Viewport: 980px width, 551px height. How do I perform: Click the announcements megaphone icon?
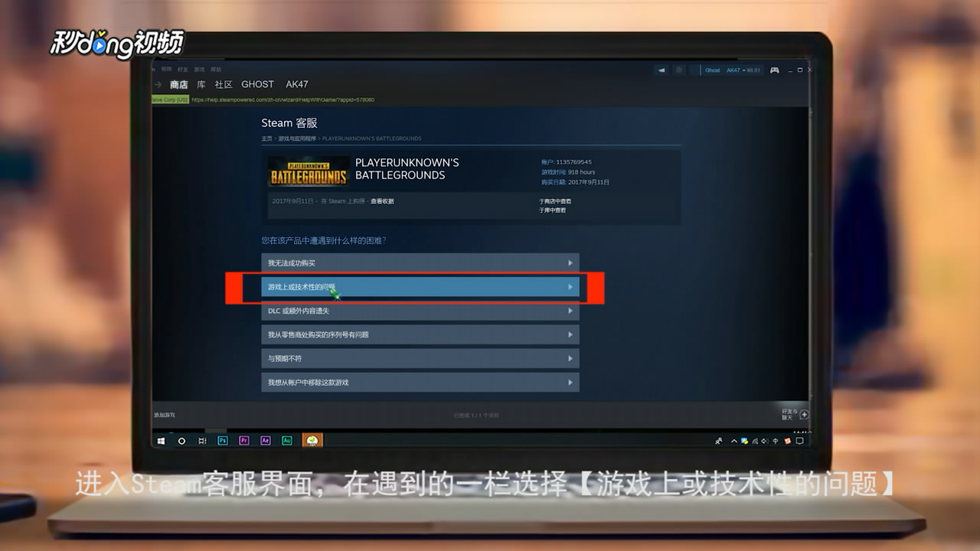[x=661, y=70]
